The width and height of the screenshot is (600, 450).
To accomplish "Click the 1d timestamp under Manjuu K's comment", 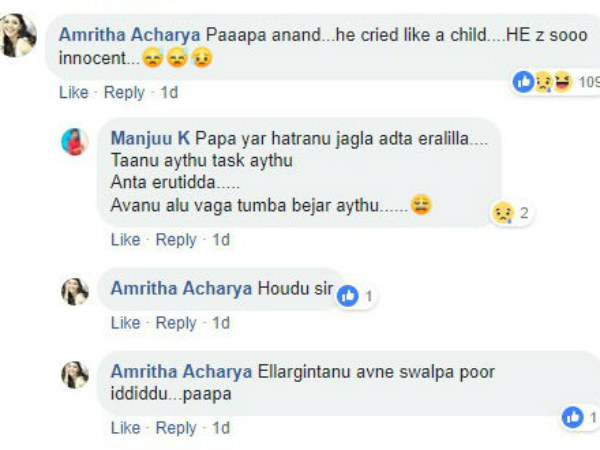I will [221, 239].
